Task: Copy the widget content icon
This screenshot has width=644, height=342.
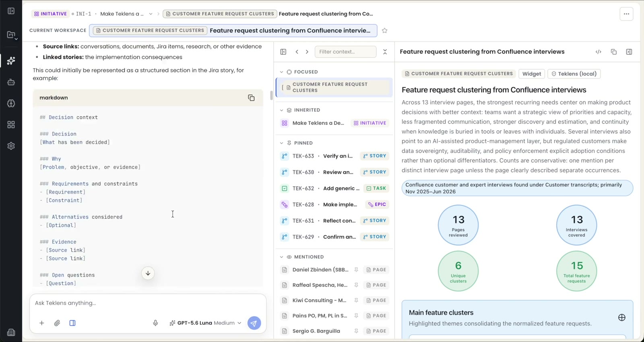Action: 614,52
